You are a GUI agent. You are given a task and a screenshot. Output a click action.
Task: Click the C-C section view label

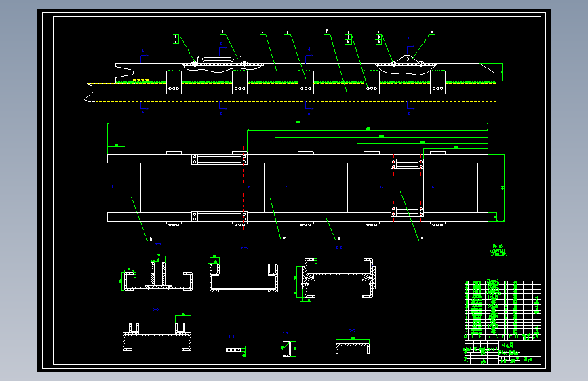[x=339, y=247]
